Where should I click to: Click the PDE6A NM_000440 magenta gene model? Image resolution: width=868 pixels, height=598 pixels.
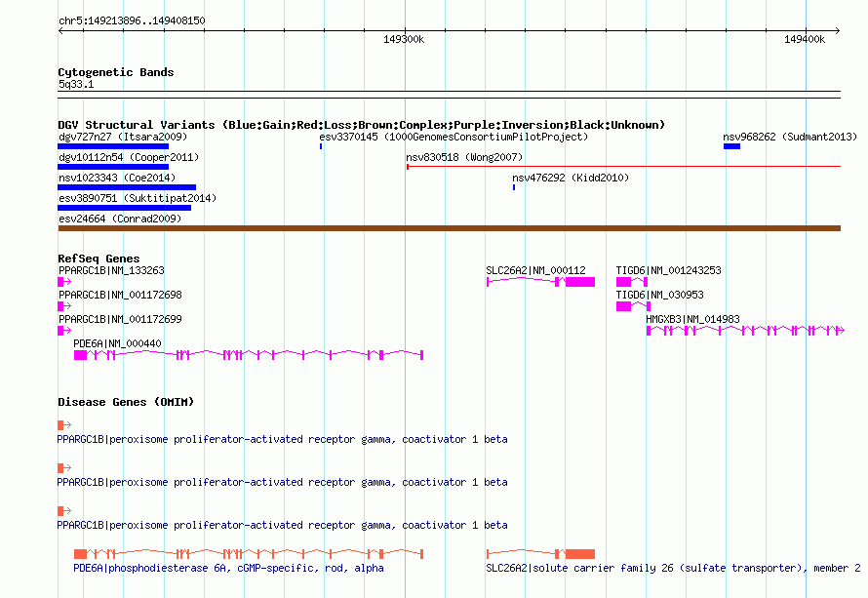tap(249, 355)
